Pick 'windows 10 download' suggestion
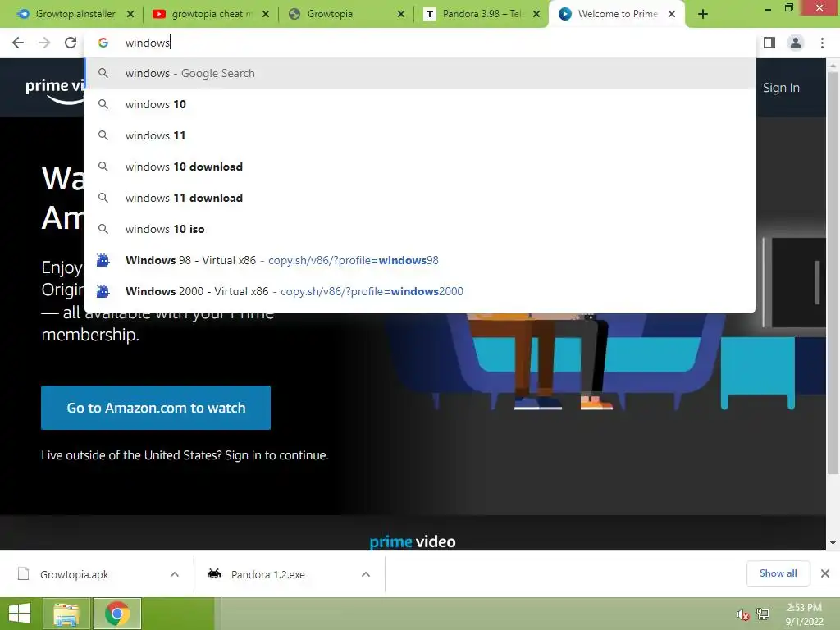 pyautogui.click(x=420, y=167)
